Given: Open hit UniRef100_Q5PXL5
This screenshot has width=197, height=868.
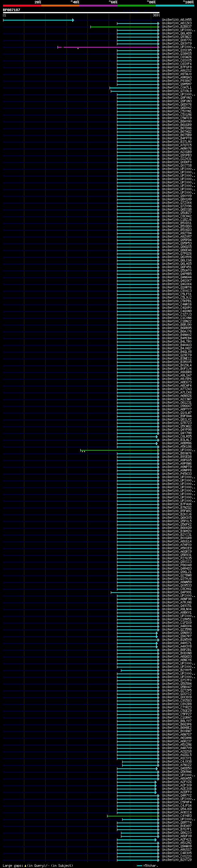Looking at the screenshot, I should 176,521.
